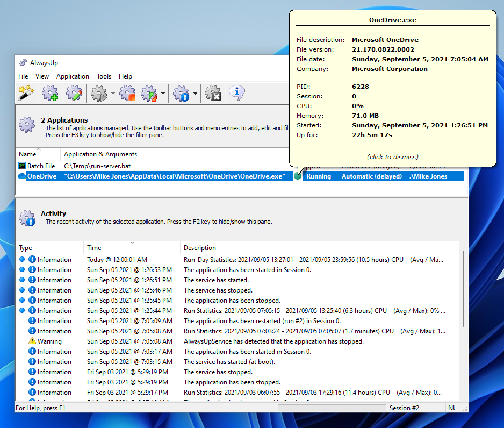Sort activity by the Time column header
Viewport: 504px width, 428px height.
(x=132, y=247)
